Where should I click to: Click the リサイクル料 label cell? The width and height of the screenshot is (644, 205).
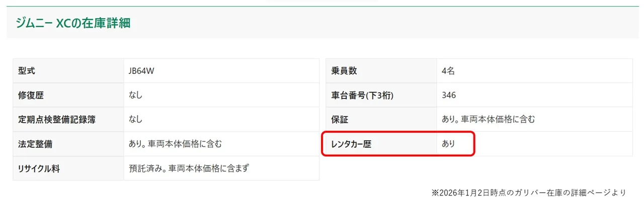tap(39, 168)
